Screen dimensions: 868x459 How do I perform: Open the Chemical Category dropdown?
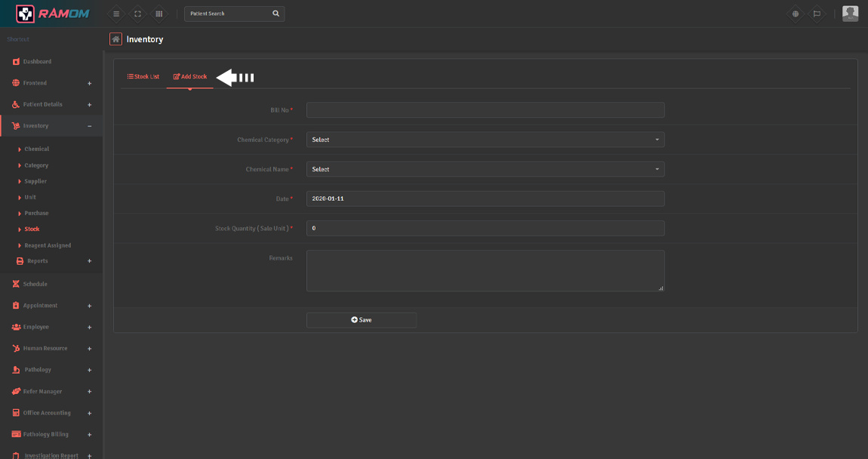pos(485,140)
